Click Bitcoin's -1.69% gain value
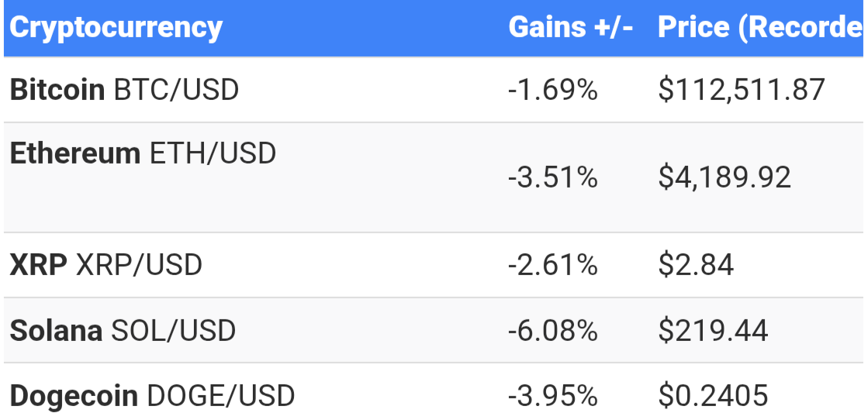 click(552, 90)
